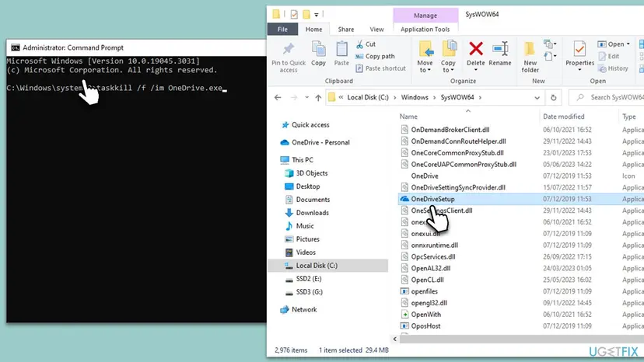Screen dimensions: 644x362
Task: Switch to the Home ribbon tab
Action: coord(313,30)
